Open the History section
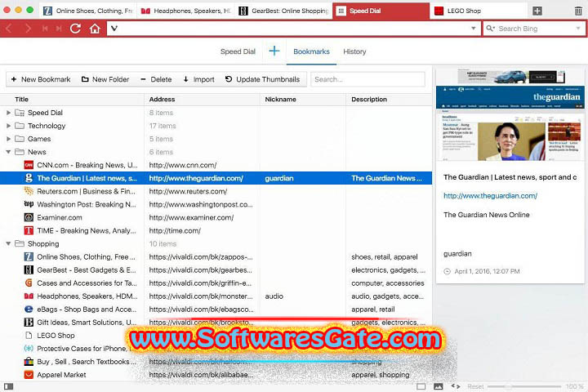This screenshot has width=588, height=392. click(354, 51)
